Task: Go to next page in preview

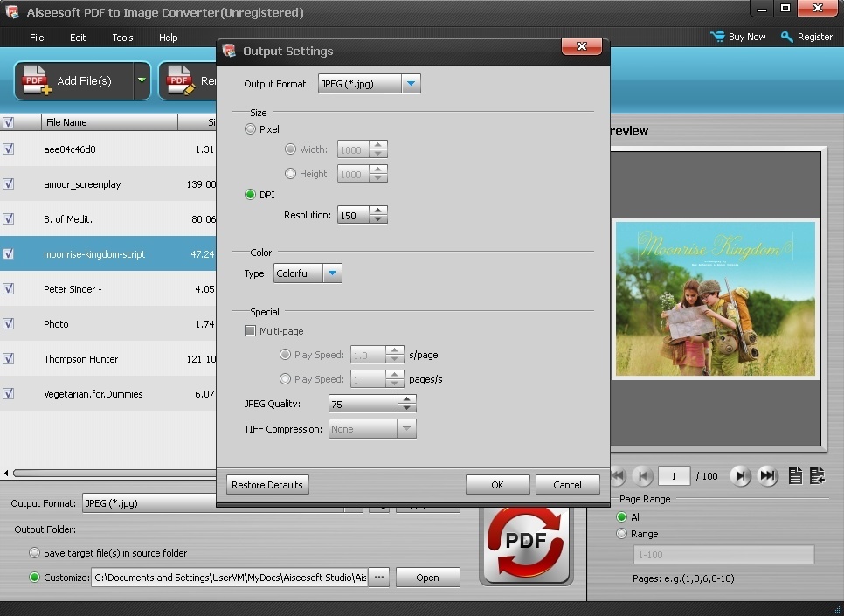Action: 741,476
